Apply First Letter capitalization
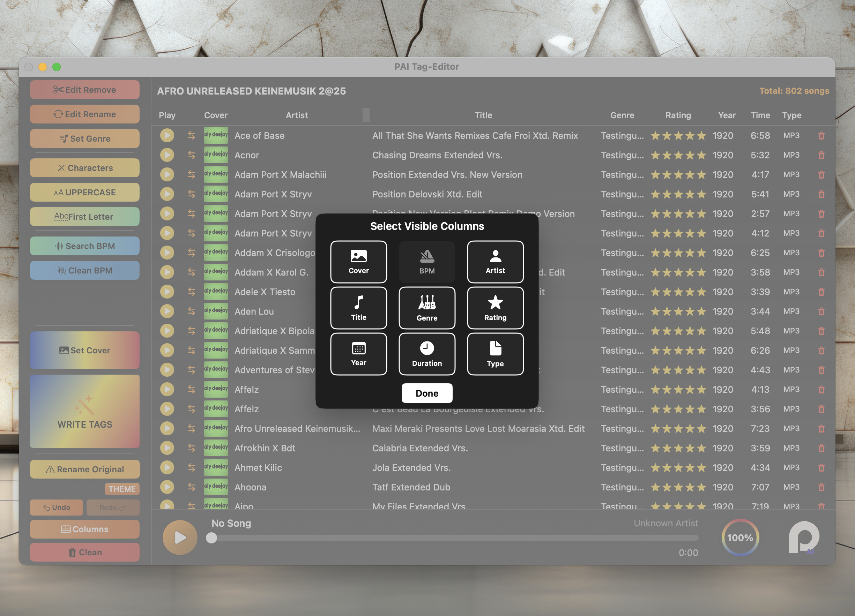This screenshot has height=616, width=855. coord(85,217)
